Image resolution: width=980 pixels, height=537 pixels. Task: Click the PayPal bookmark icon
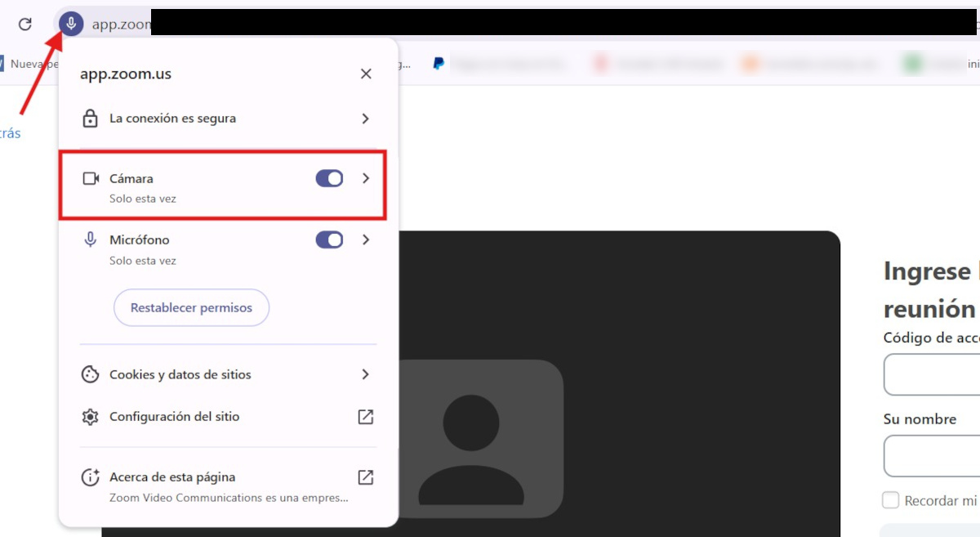tap(438, 63)
